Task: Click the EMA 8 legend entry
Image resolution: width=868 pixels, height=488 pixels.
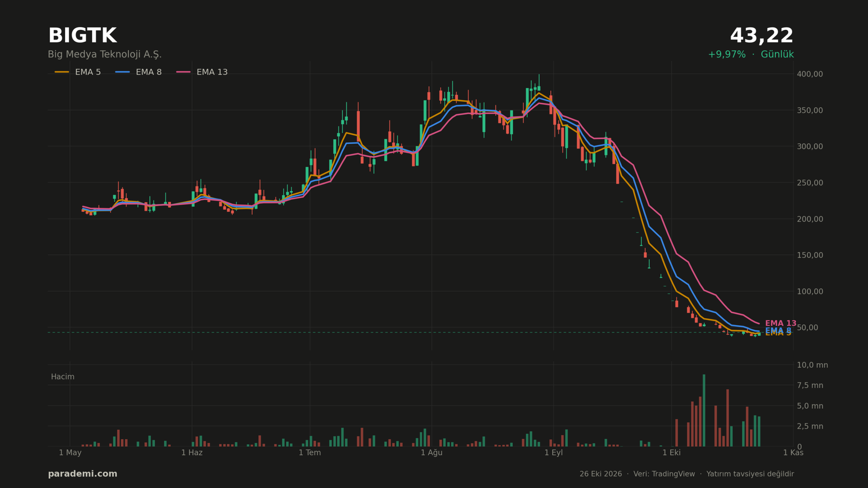Action: point(138,72)
